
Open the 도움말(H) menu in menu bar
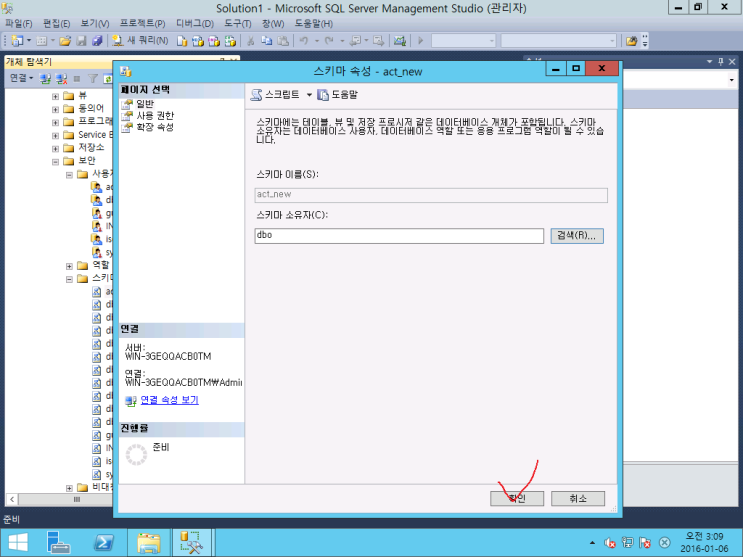314,23
